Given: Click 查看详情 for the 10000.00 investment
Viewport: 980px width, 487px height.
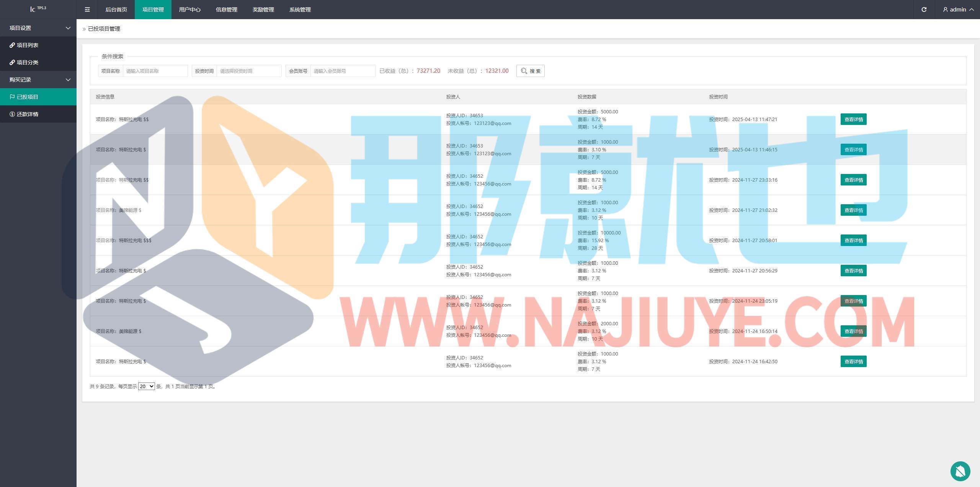Looking at the screenshot, I should coord(853,240).
